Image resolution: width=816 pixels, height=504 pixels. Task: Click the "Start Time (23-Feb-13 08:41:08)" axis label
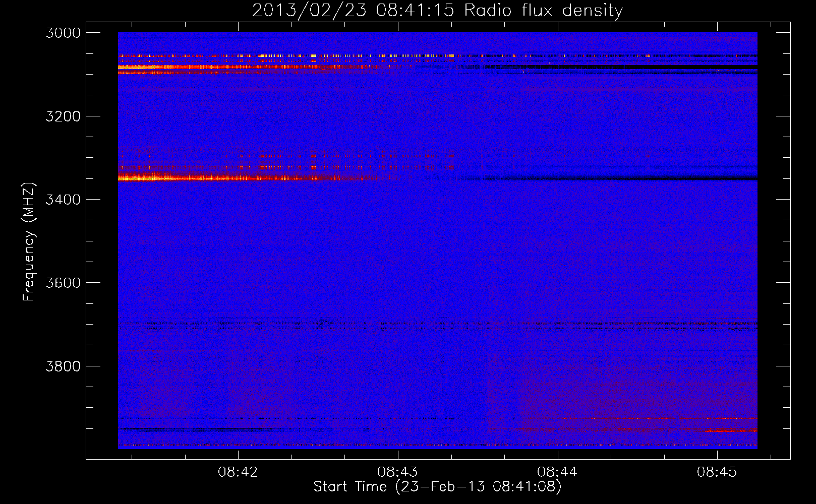[x=438, y=487]
